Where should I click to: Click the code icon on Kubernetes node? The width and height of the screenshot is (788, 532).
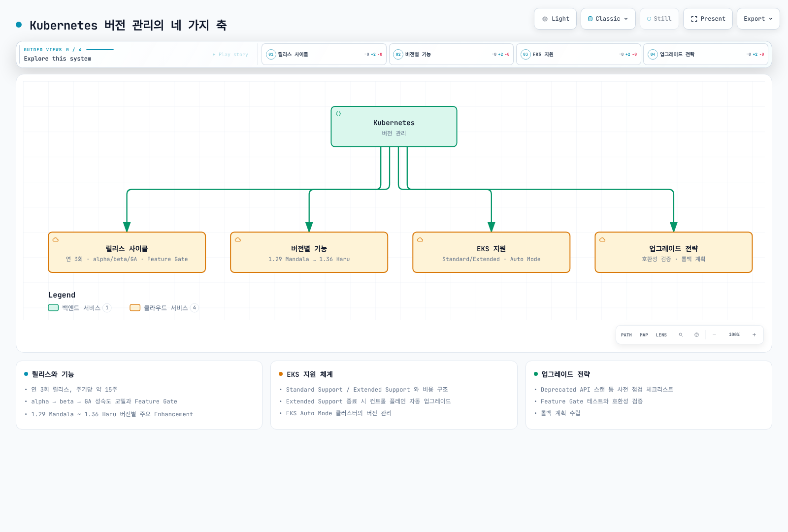click(x=338, y=114)
